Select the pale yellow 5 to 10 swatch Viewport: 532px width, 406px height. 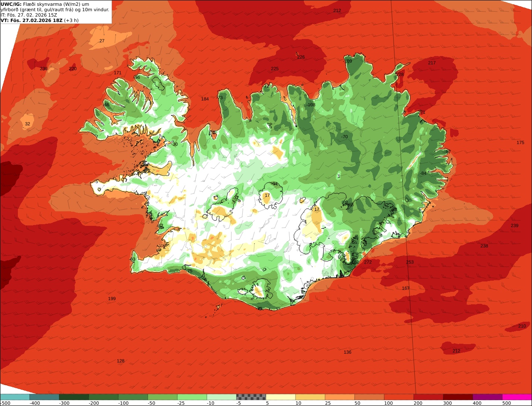[x=281, y=397]
